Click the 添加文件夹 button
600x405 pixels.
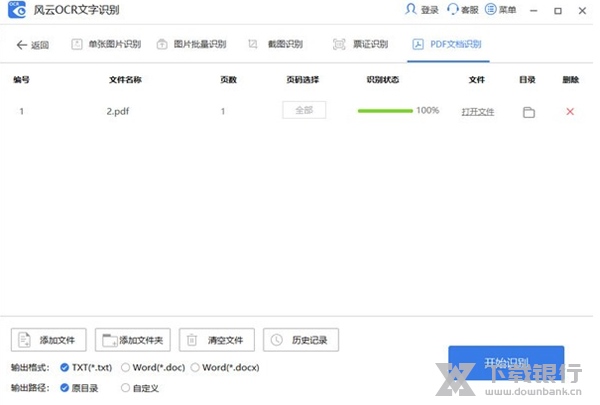(x=133, y=340)
